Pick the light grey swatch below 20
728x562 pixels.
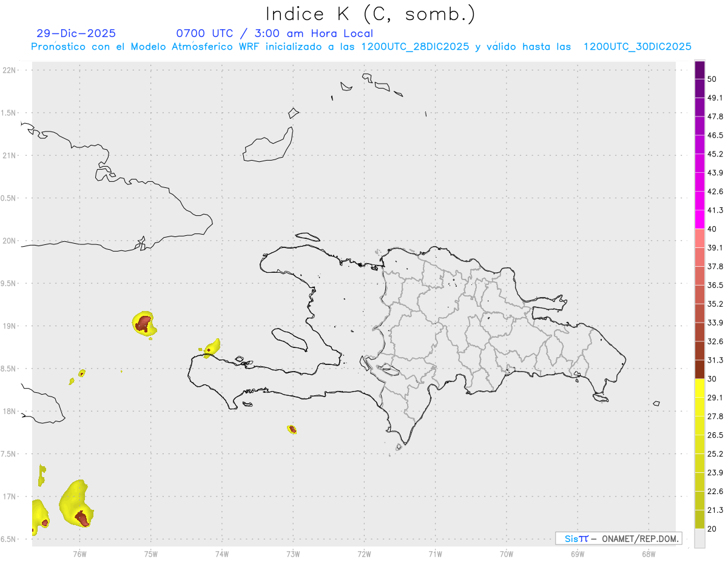click(699, 538)
